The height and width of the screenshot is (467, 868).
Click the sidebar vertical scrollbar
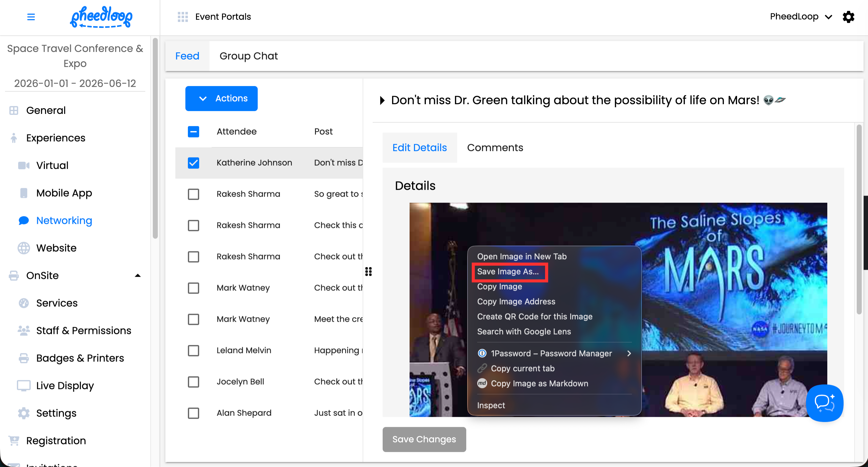click(155, 138)
